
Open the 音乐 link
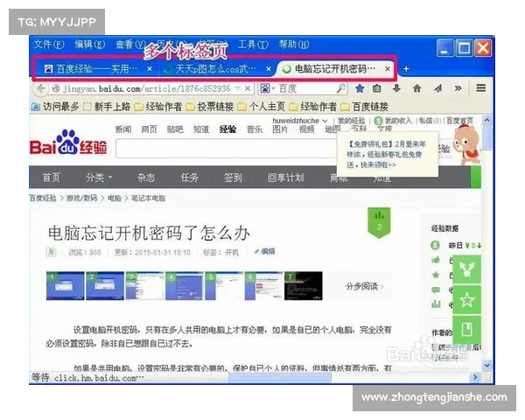click(255, 129)
